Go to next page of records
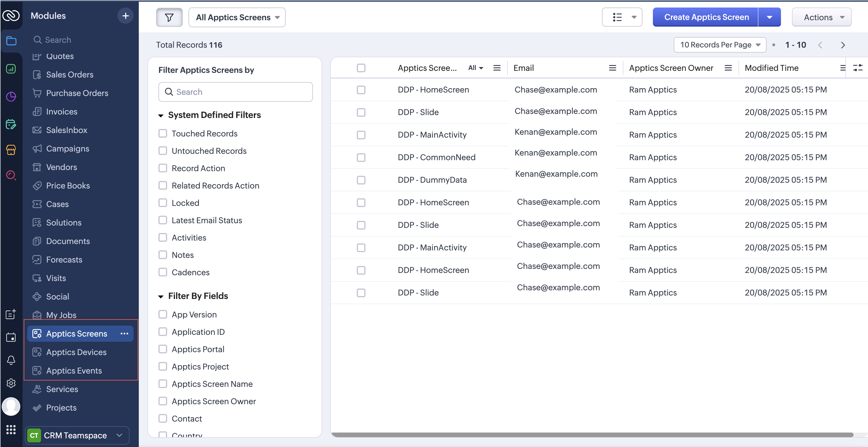This screenshot has height=447, width=868. 843,45
